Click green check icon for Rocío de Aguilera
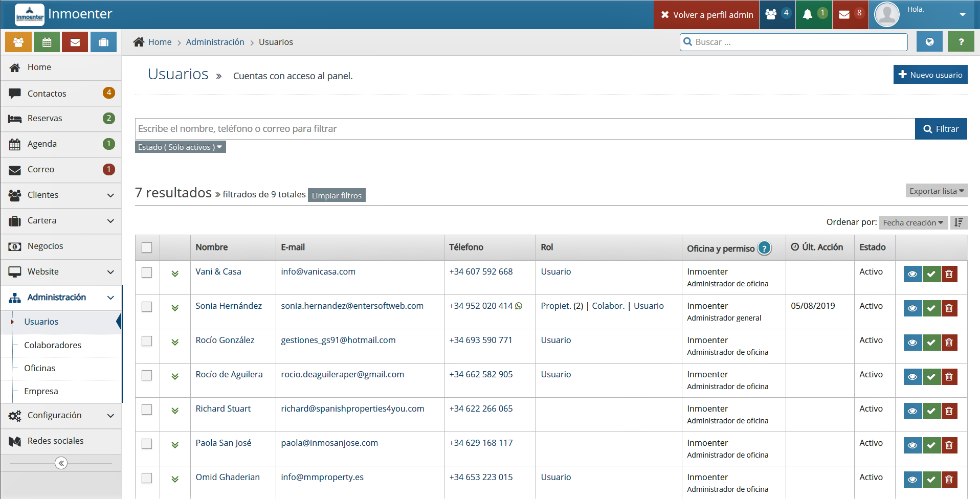 tap(931, 377)
